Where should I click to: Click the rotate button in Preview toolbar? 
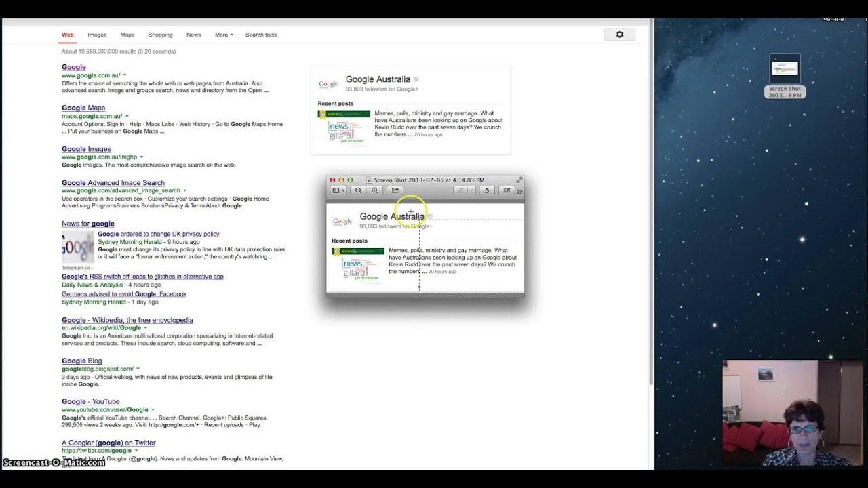click(487, 190)
